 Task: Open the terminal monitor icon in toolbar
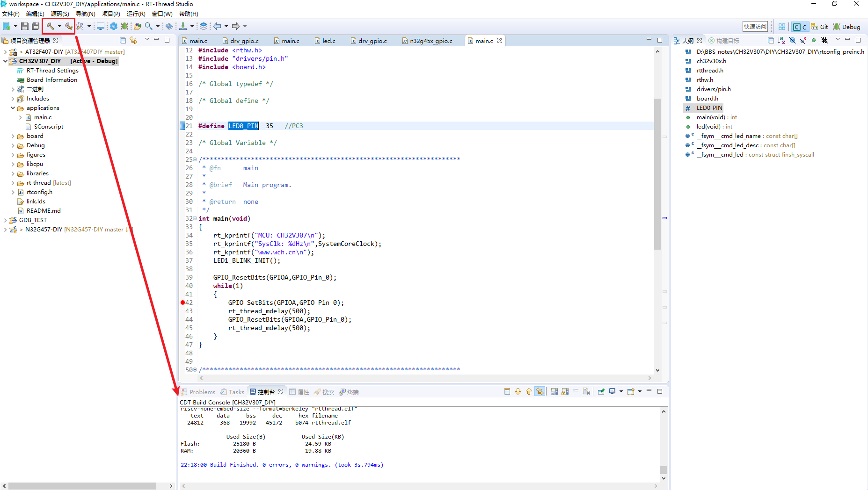pos(100,26)
